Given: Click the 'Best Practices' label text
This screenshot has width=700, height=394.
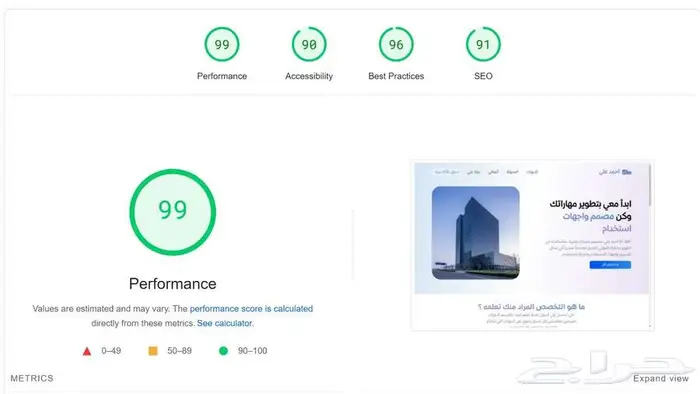Looking at the screenshot, I should click(396, 76).
